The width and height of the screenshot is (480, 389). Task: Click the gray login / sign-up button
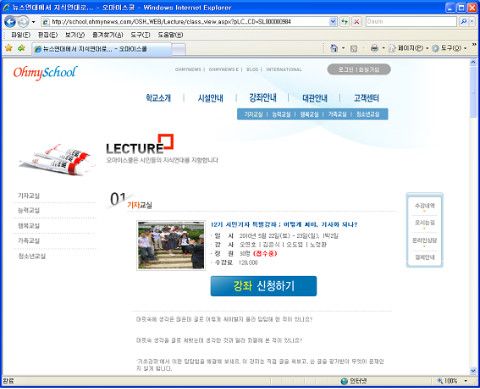tap(359, 69)
